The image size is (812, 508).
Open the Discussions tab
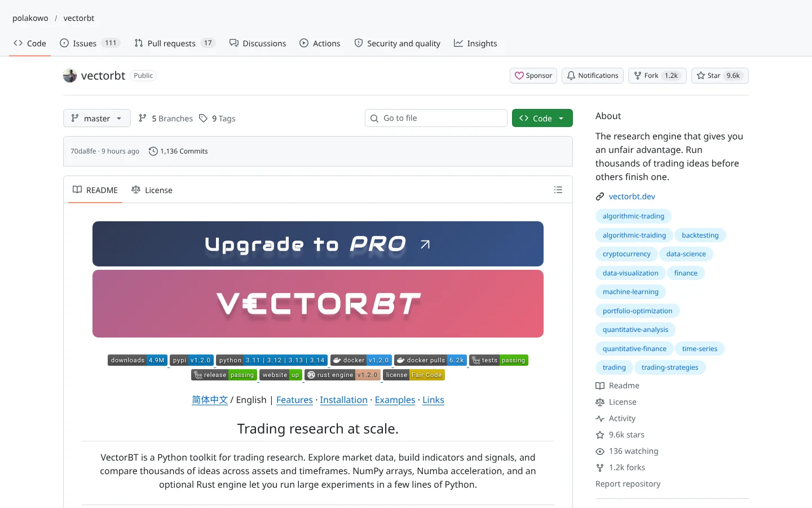coord(258,43)
